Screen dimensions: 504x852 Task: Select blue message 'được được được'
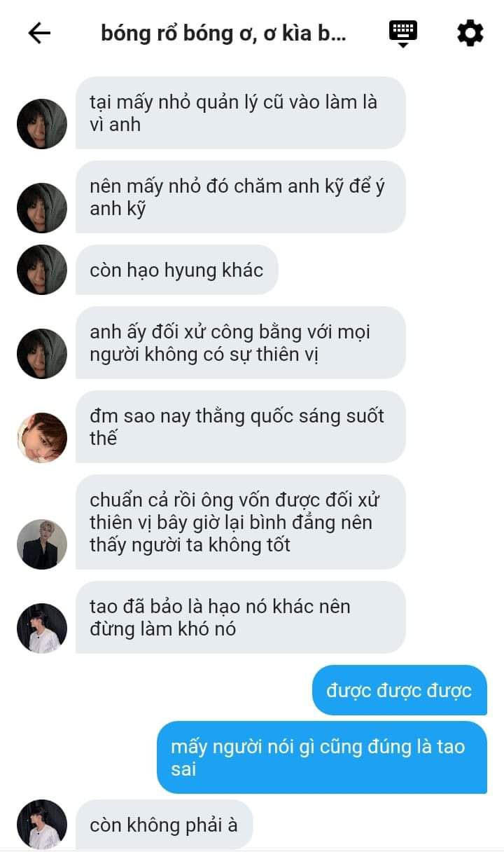point(400,690)
